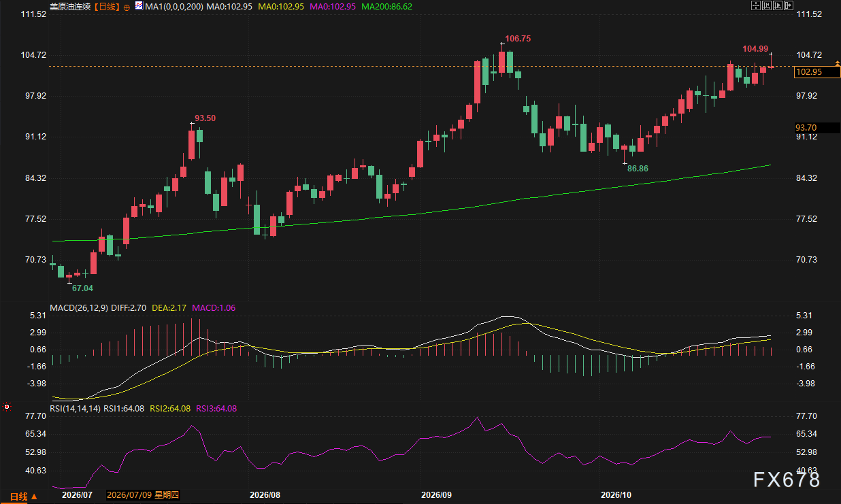This screenshot has height=504, width=841.
Task: Select the MA1(0,0,0,200) indicator label
Action: pyautogui.click(x=174, y=6)
